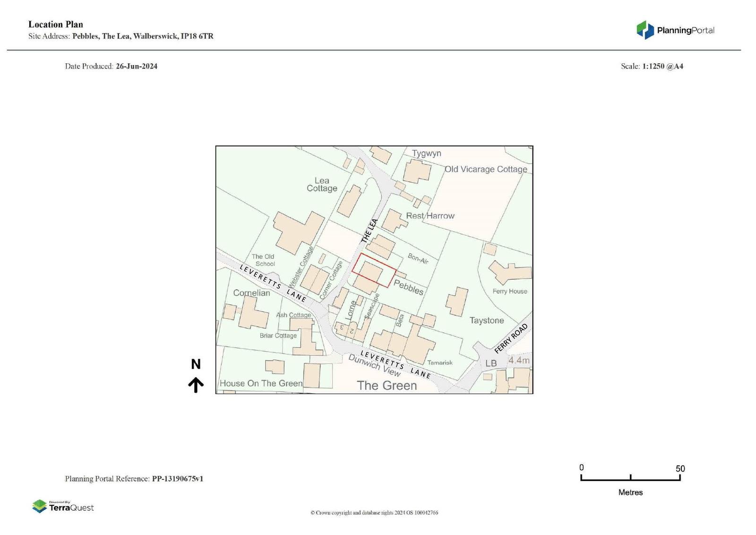This screenshot has width=756, height=535.
Task: Select the site address text
Action: coord(142,36)
